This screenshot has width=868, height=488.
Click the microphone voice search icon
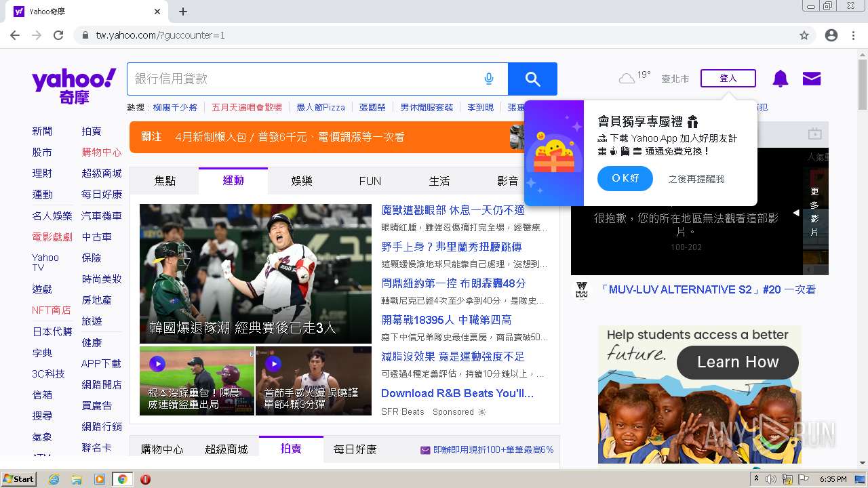tap(489, 79)
